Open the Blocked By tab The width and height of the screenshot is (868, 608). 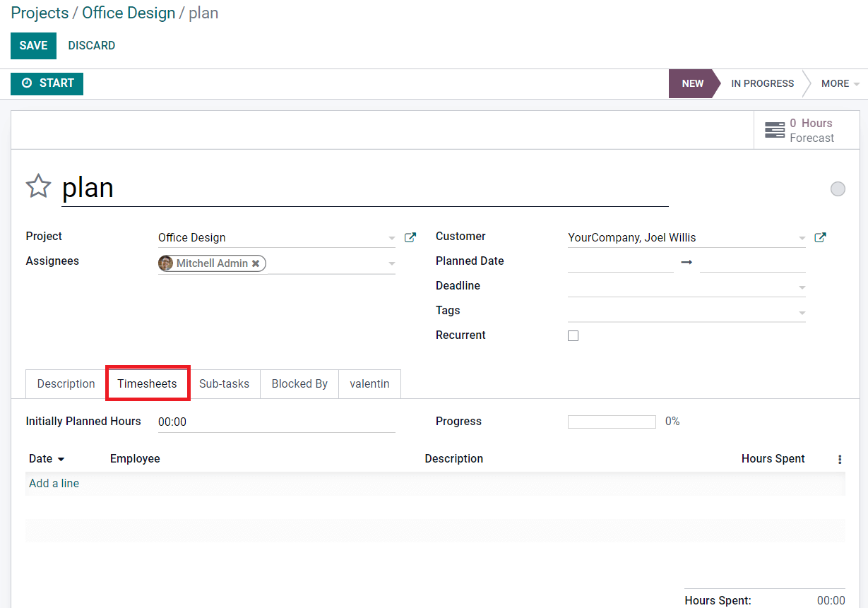(299, 384)
